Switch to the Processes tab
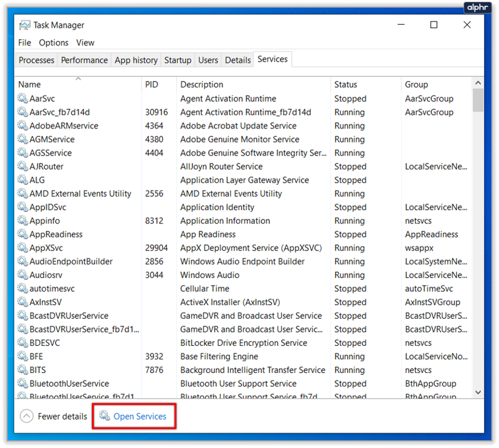This screenshot has width=499, height=448. [x=37, y=60]
